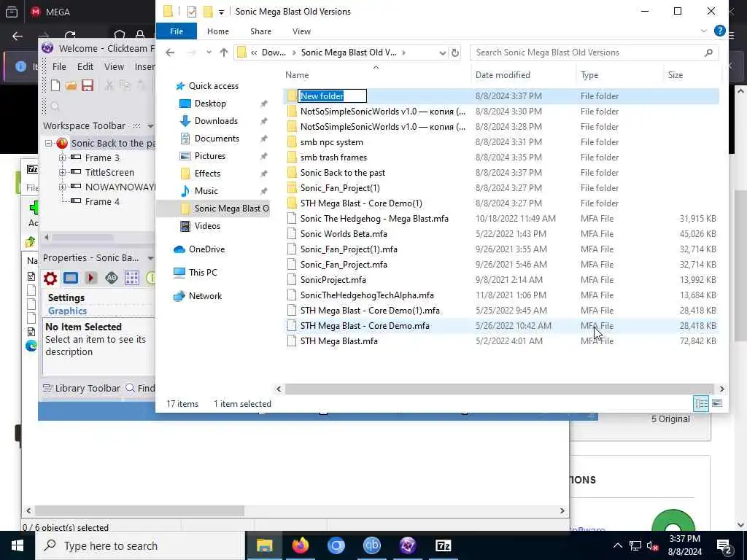Click the Explorer horizontal scrollbar track
747x560 pixels.
(x=499, y=389)
